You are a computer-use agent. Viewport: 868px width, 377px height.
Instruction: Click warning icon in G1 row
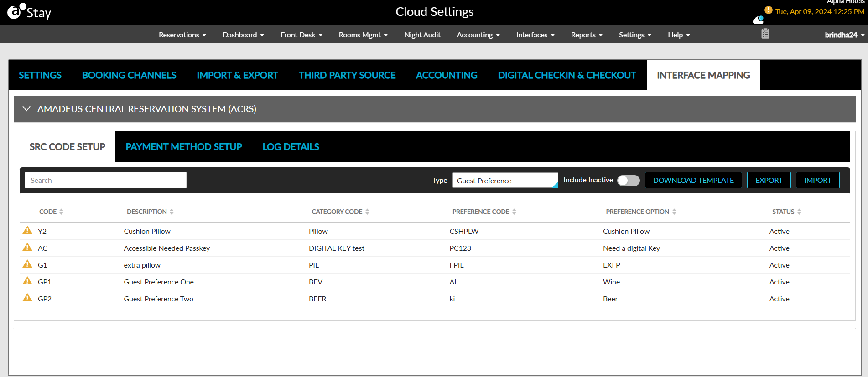click(x=27, y=264)
